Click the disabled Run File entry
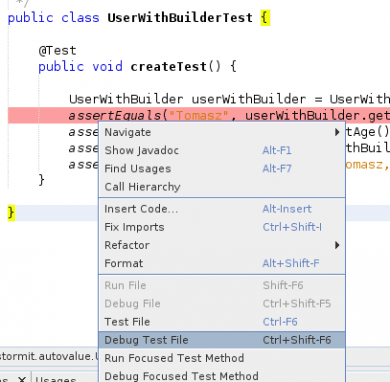390x382 pixels. pyautogui.click(x=222, y=285)
